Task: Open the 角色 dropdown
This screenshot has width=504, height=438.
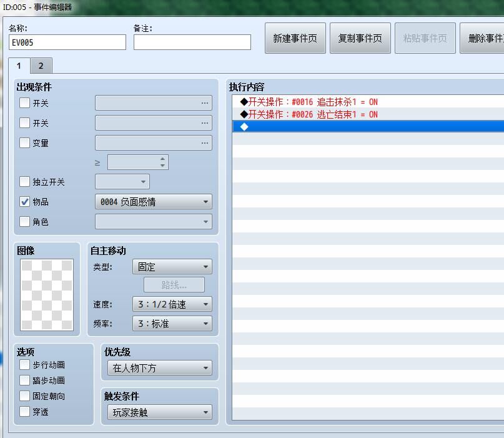Action: 153,222
